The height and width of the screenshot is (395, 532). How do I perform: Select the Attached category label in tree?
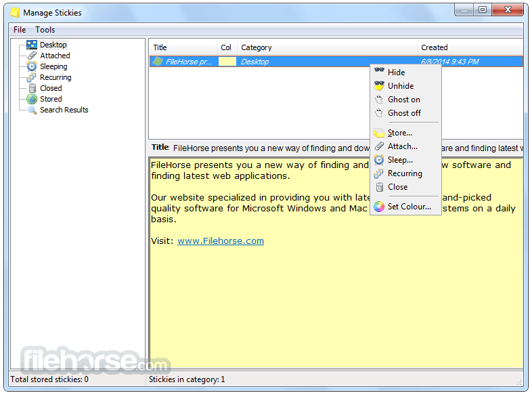pos(55,56)
